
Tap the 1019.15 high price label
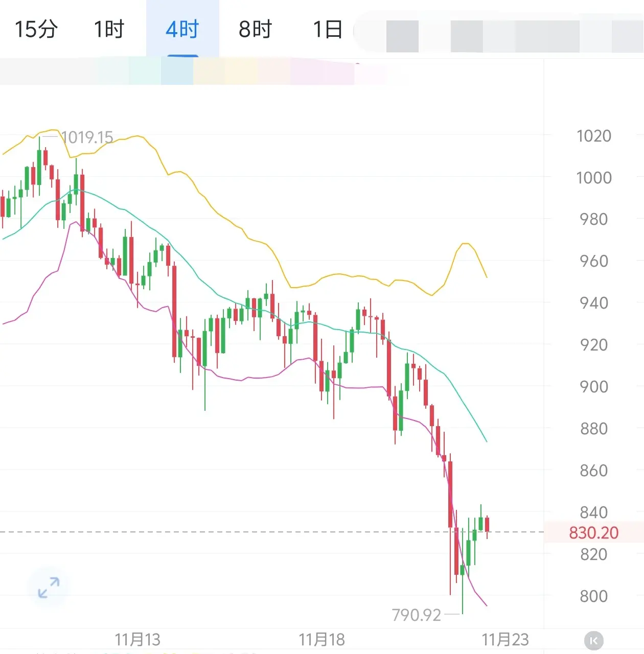[87, 137]
